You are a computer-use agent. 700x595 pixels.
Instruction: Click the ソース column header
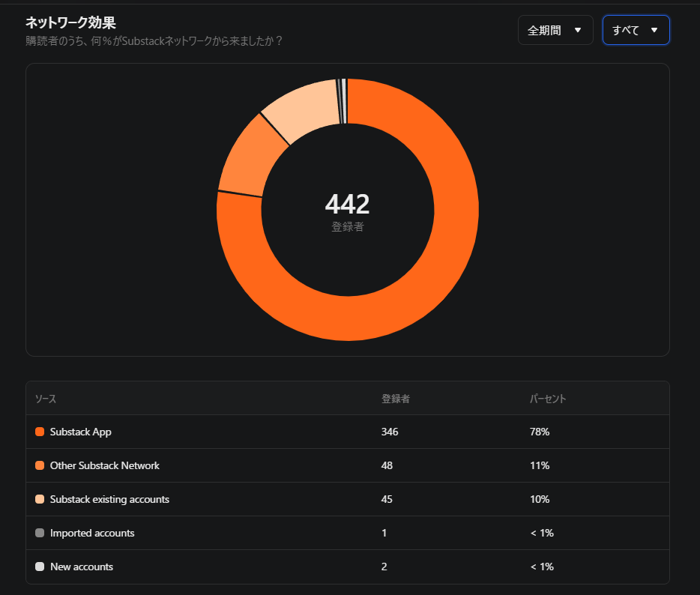pos(46,399)
